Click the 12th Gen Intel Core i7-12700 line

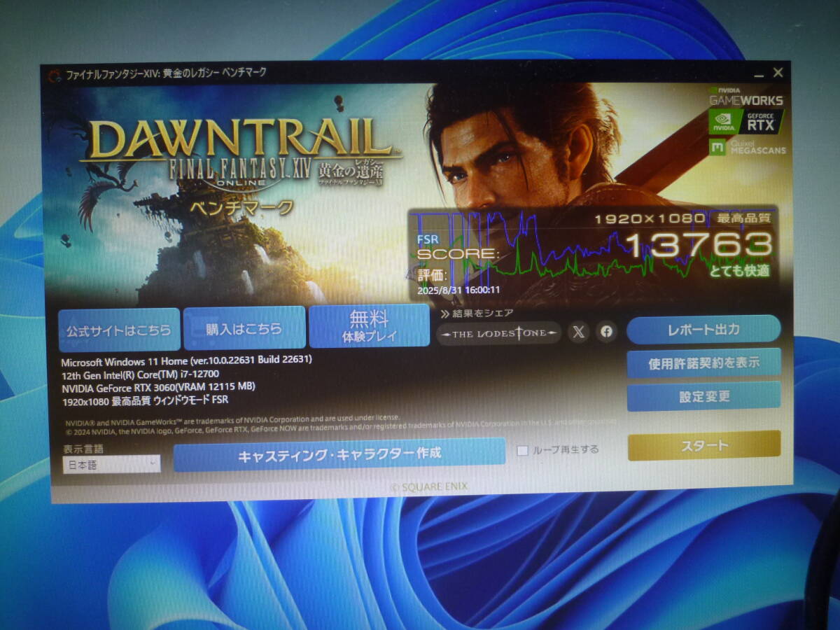pos(140,374)
